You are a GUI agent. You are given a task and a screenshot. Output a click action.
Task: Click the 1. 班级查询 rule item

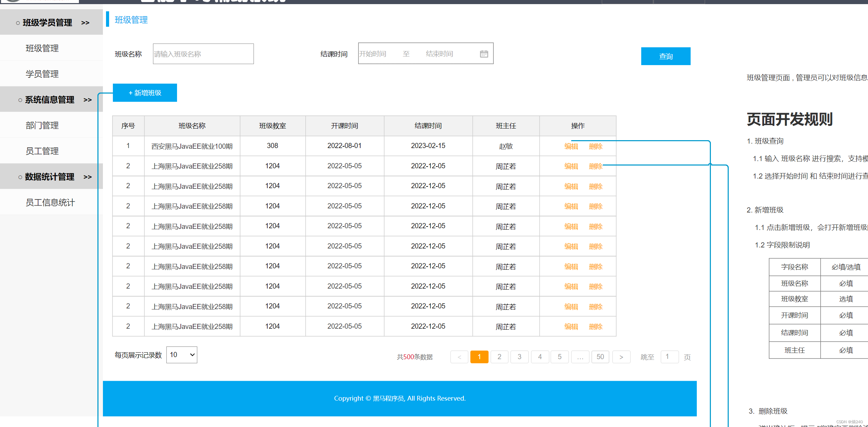(x=765, y=141)
